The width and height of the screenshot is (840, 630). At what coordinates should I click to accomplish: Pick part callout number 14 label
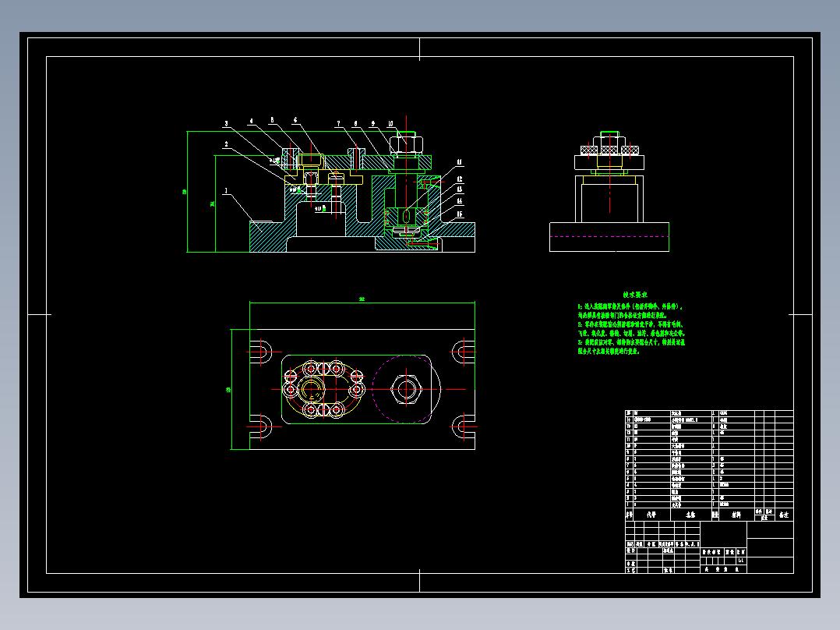460,201
